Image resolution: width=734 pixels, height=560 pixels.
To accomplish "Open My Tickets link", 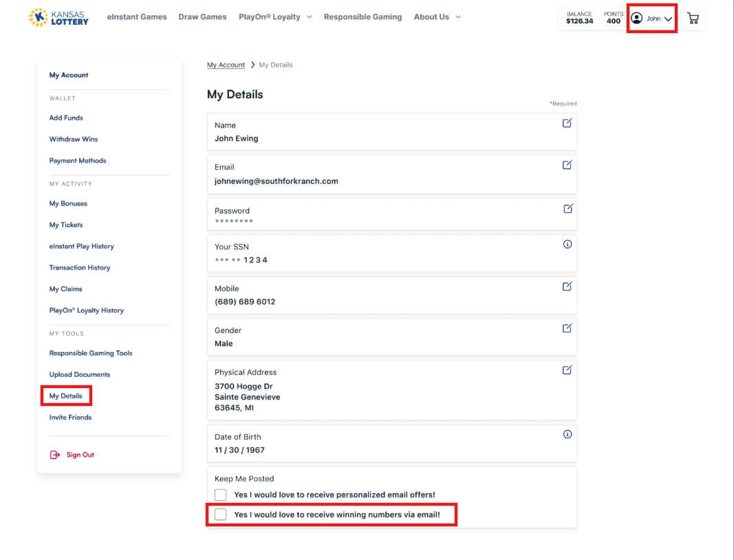I will click(x=66, y=225).
